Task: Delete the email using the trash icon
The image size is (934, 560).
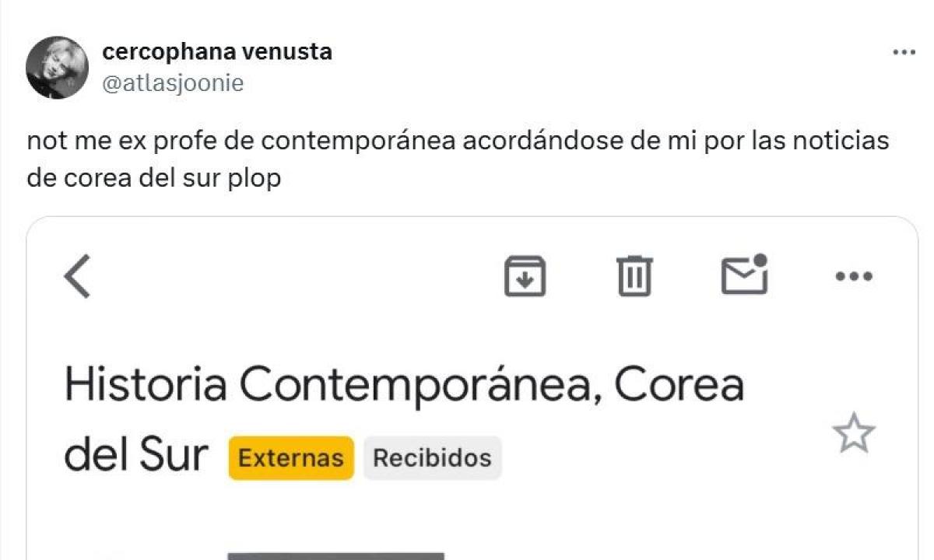Action: (635, 276)
